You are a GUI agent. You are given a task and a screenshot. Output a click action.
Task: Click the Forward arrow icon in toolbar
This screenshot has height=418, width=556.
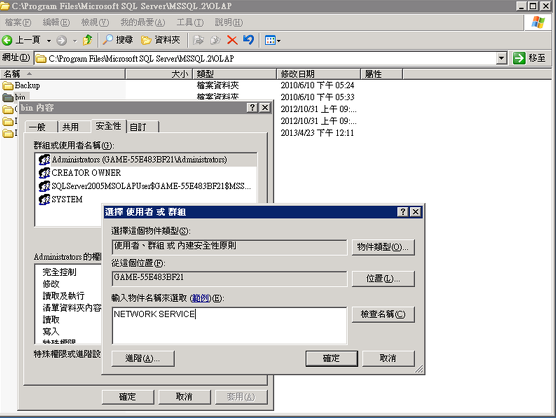tap(61, 40)
